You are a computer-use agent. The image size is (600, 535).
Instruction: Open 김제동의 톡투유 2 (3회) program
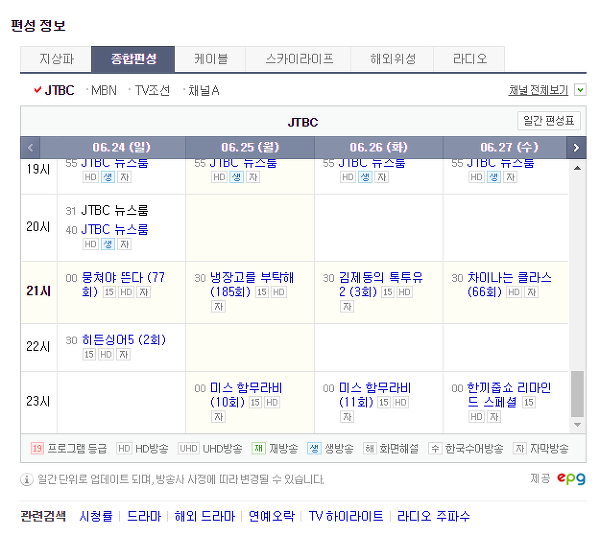tap(381, 284)
